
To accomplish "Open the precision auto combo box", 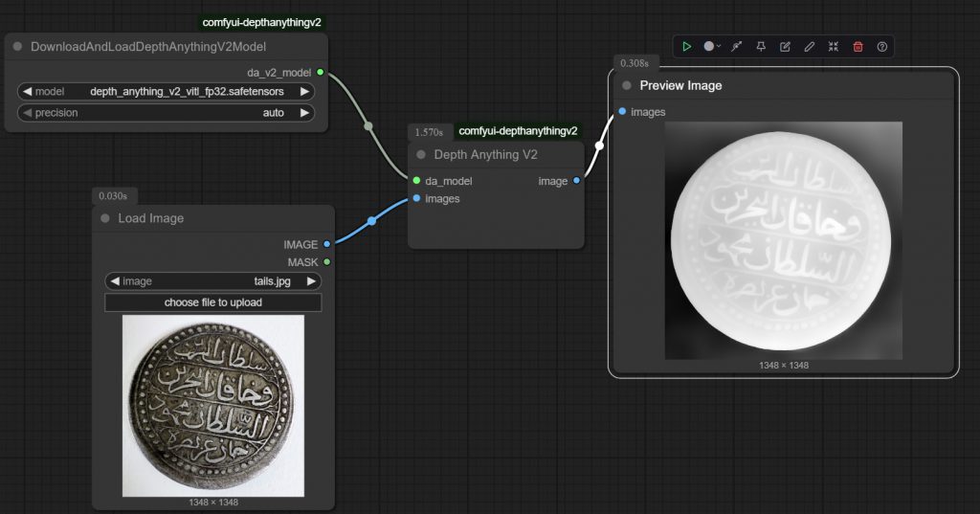I will 166,113.
